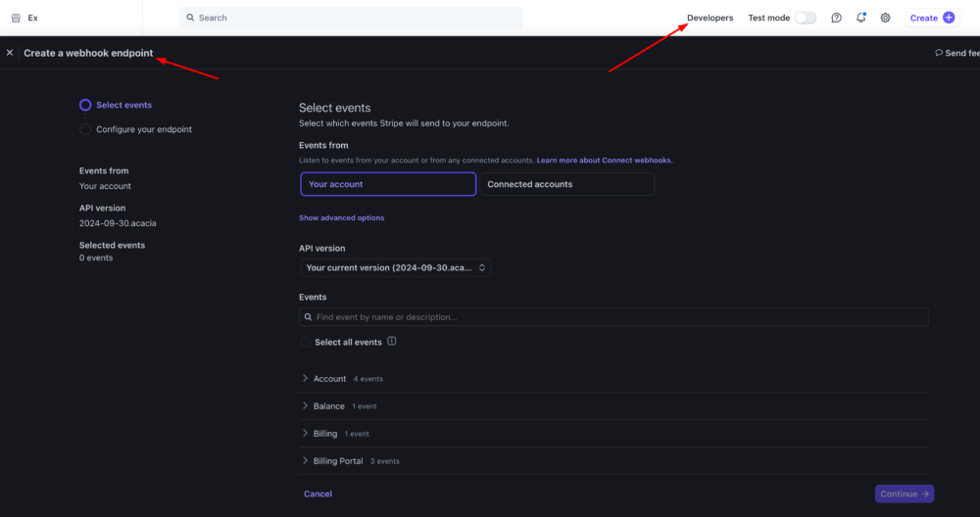Image resolution: width=980 pixels, height=517 pixels.
Task: Click the info icon beside Select all events
Action: (x=392, y=342)
